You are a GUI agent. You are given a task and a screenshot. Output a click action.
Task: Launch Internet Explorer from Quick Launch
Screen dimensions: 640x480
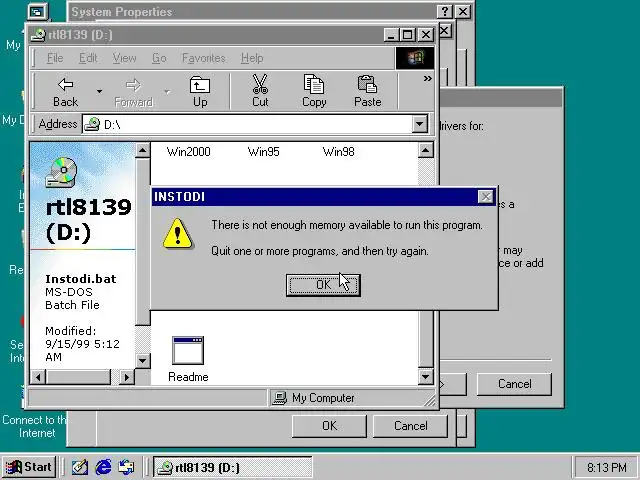coord(103,467)
